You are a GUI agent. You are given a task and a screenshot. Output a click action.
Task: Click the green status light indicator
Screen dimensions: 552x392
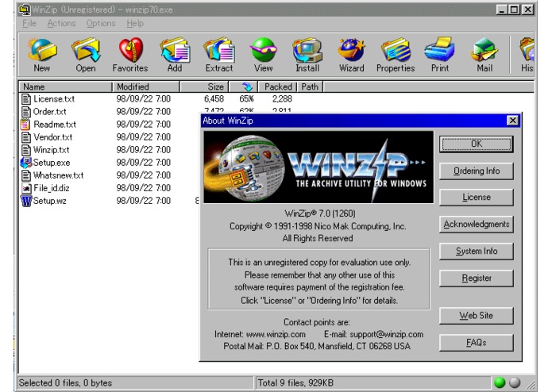(x=500, y=382)
